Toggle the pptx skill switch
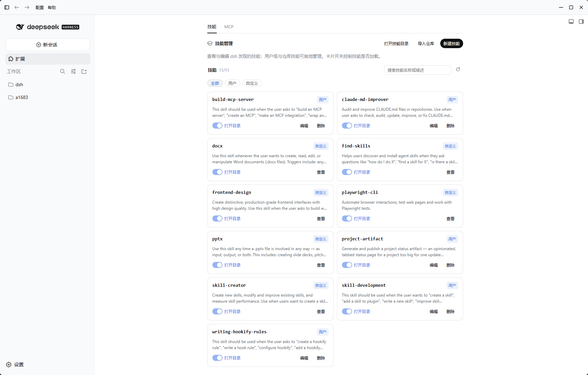The image size is (588, 375). [x=217, y=265]
